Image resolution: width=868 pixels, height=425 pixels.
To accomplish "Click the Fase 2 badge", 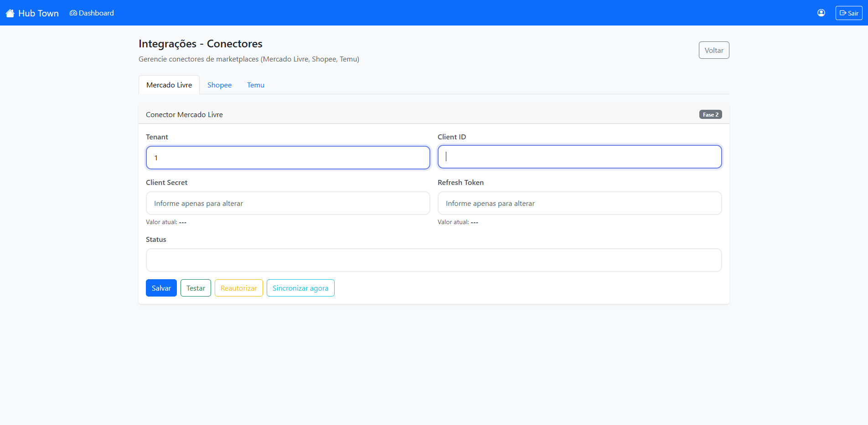I will pos(710,115).
